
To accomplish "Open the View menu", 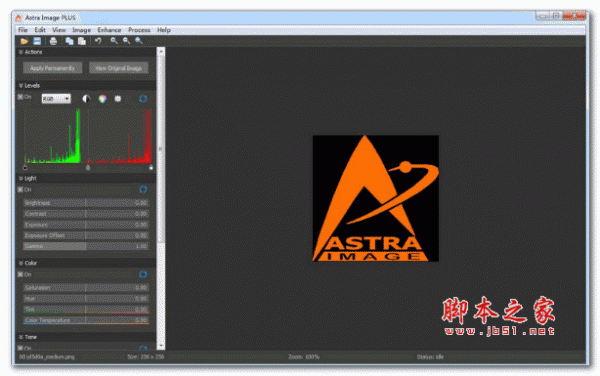I will (59, 30).
